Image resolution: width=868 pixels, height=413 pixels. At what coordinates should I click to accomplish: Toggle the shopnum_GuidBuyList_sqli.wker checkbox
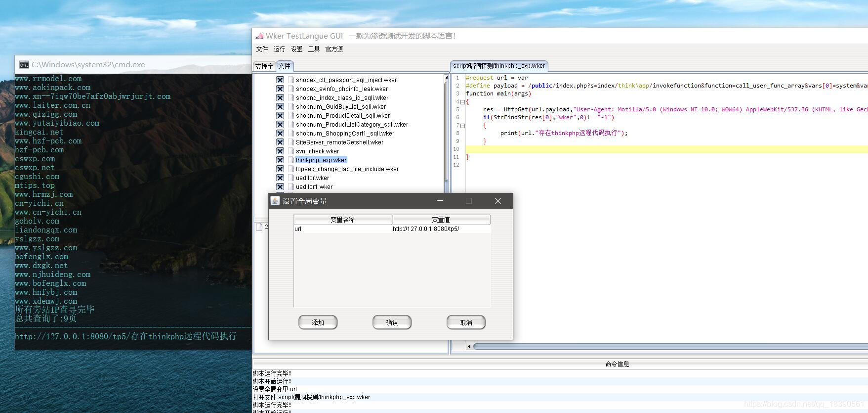click(280, 106)
